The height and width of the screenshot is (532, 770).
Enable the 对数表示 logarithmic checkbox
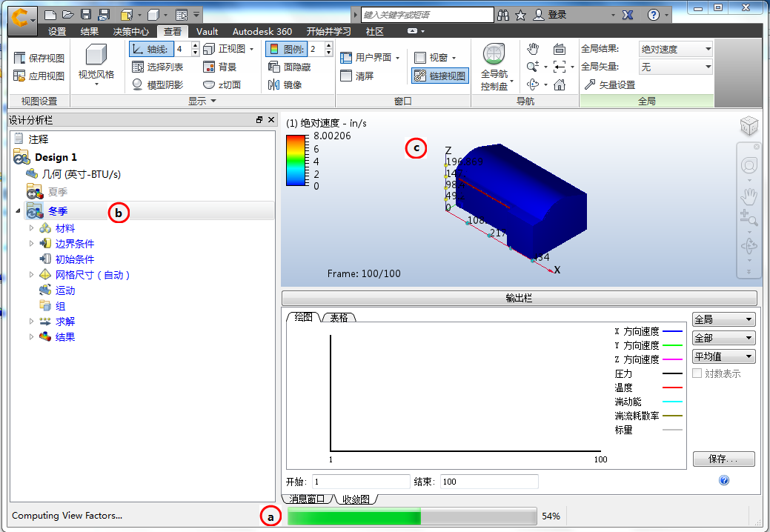click(x=697, y=373)
